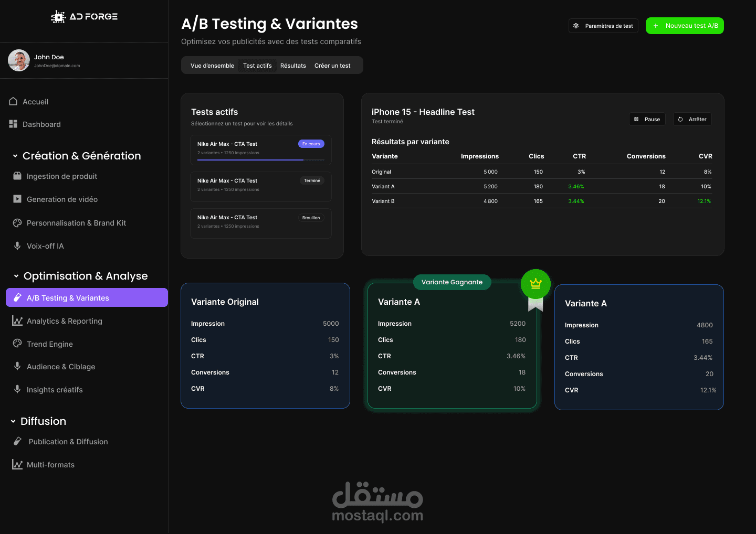
Task: Select A/B Testing & Variantes menu item
Action: (x=87, y=297)
